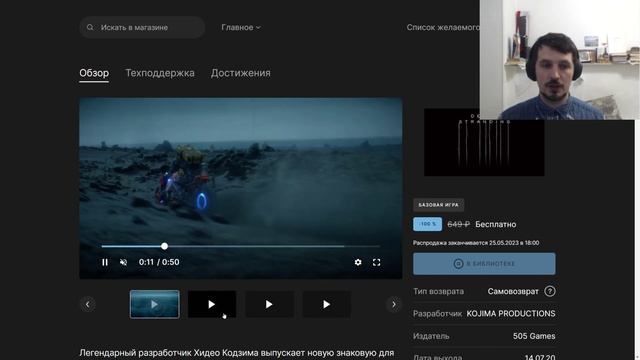The image size is (640, 360).
Task: Click the 0:11 / 0:50 time display
Action: coord(159,262)
